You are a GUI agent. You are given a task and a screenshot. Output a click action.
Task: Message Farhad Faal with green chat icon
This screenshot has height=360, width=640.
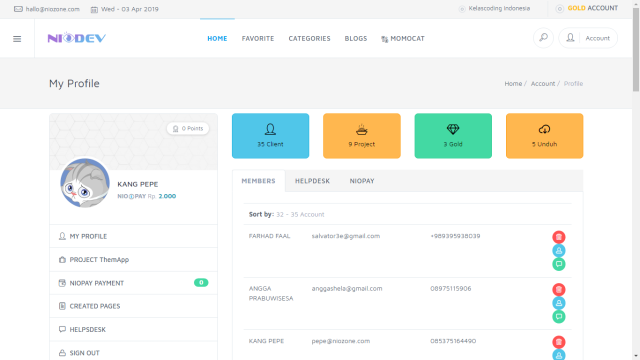[559, 264]
